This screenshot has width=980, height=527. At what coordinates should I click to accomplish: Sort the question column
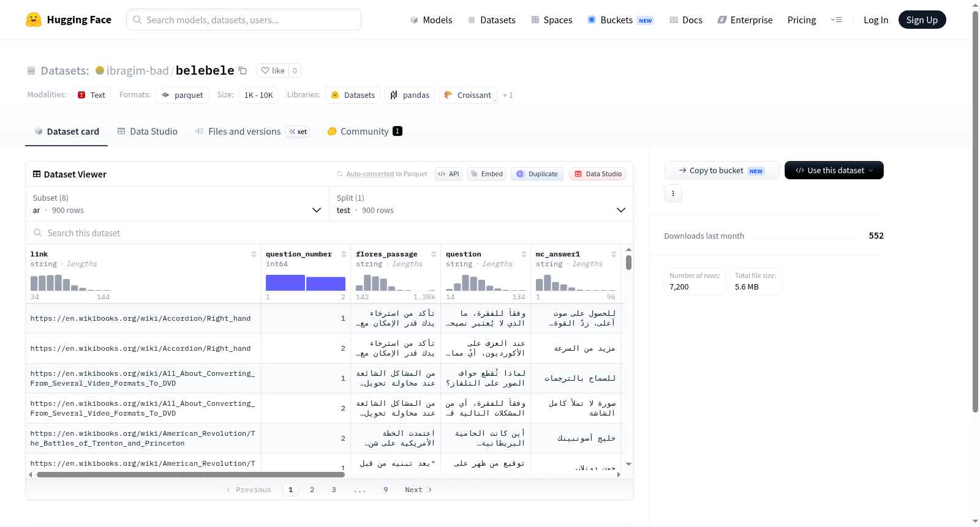524,254
